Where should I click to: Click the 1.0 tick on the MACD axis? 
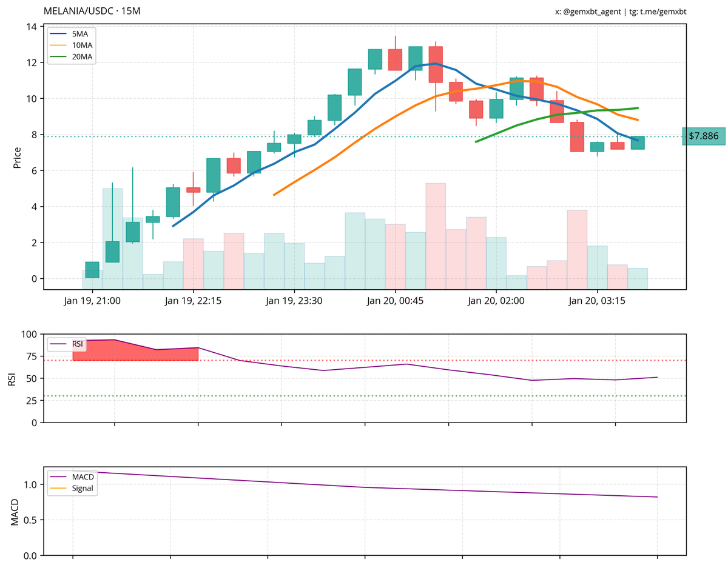[x=30, y=485]
